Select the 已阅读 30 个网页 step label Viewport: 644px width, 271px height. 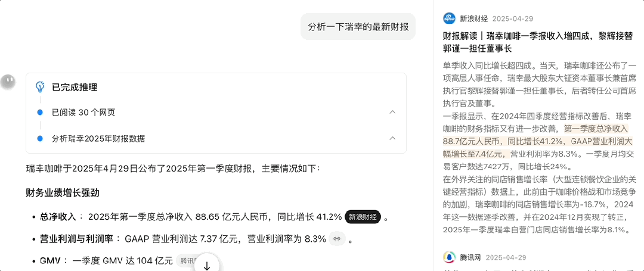click(x=83, y=112)
